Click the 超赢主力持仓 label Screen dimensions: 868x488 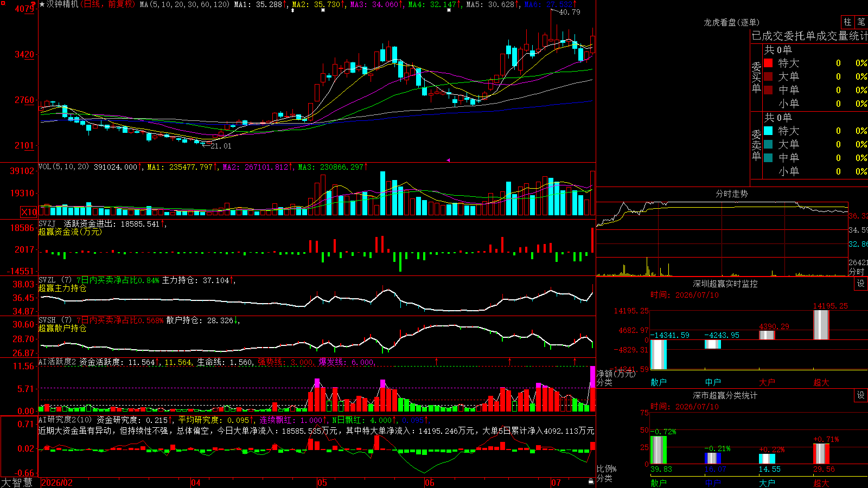[x=62, y=288]
